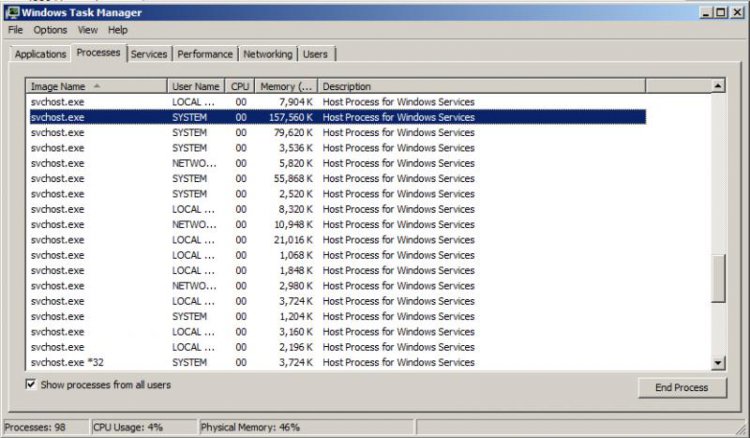Select svchost.exe process using 1,204 K
This screenshot has height=438, width=750.
coord(338,316)
